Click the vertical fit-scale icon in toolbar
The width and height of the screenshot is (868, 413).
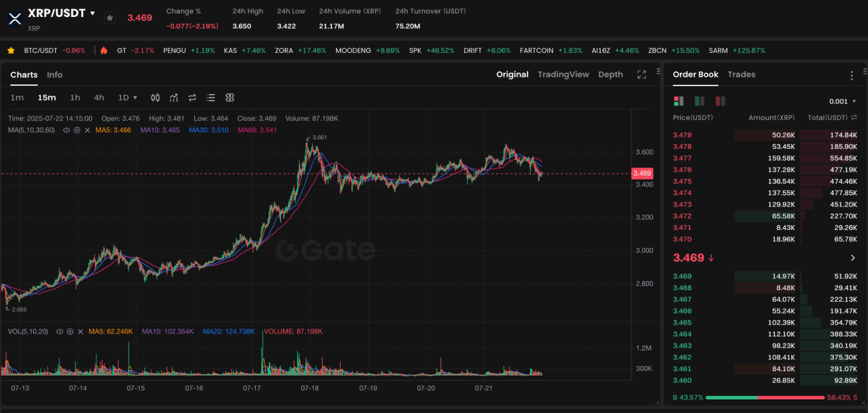[230, 98]
